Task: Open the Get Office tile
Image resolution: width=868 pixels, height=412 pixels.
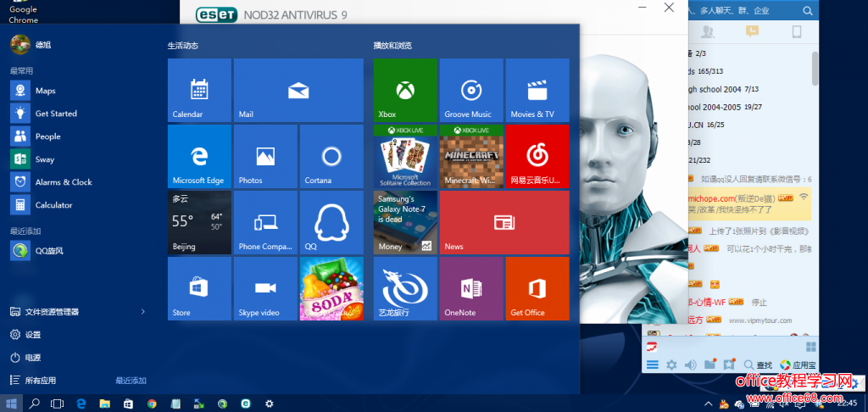Action: click(x=537, y=288)
